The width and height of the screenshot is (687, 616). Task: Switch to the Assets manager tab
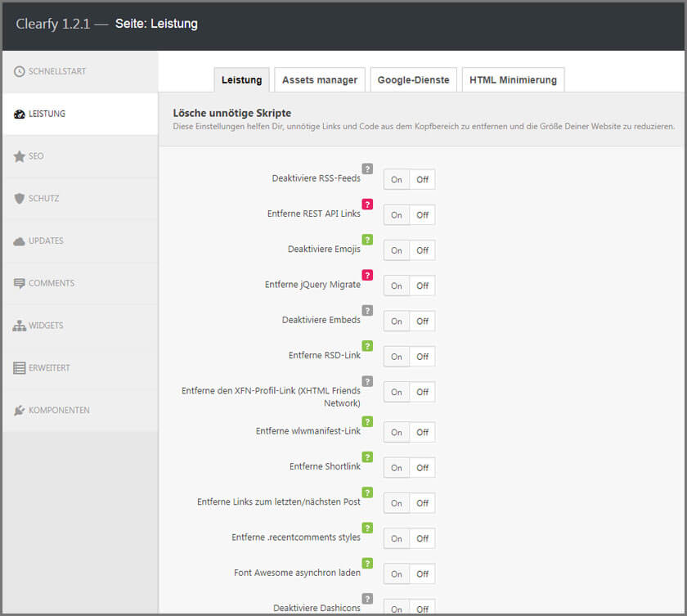320,80
